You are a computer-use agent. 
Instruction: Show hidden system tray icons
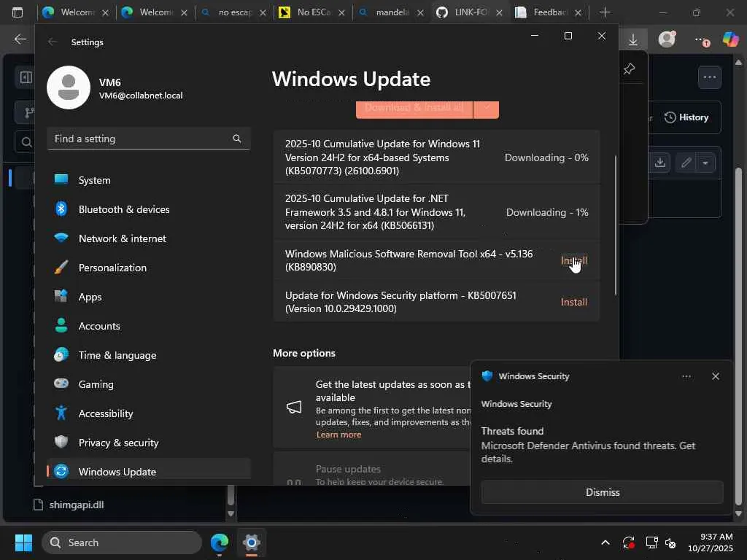(605, 542)
